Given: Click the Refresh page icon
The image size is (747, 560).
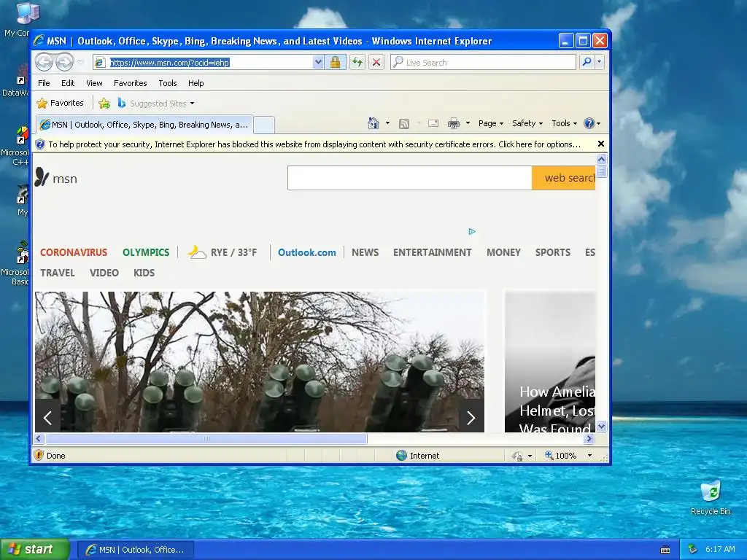Looking at the screenshot, I should click(x=357, y=62).
